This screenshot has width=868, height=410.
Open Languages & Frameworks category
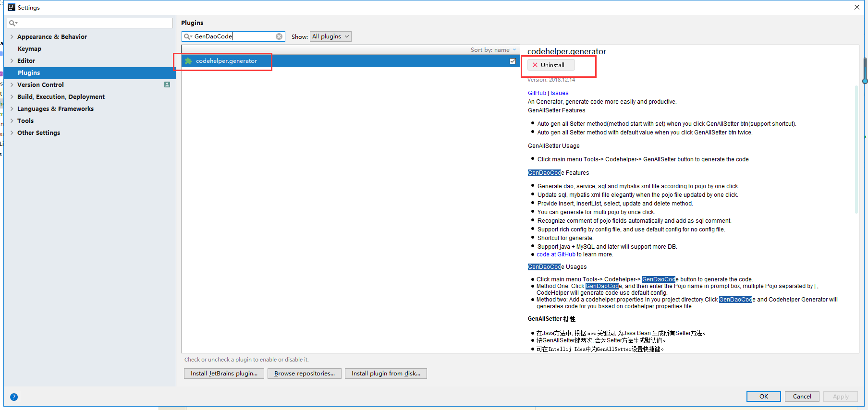click(x=55, y=109)
